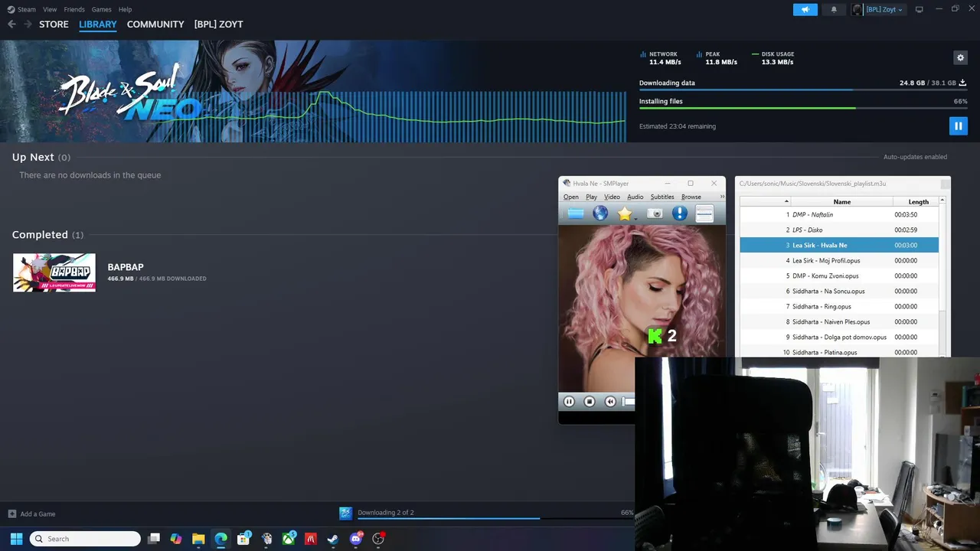Select Siddharta - Naiven Ples.opus
The image size is (980, 551).
[839, 321]
